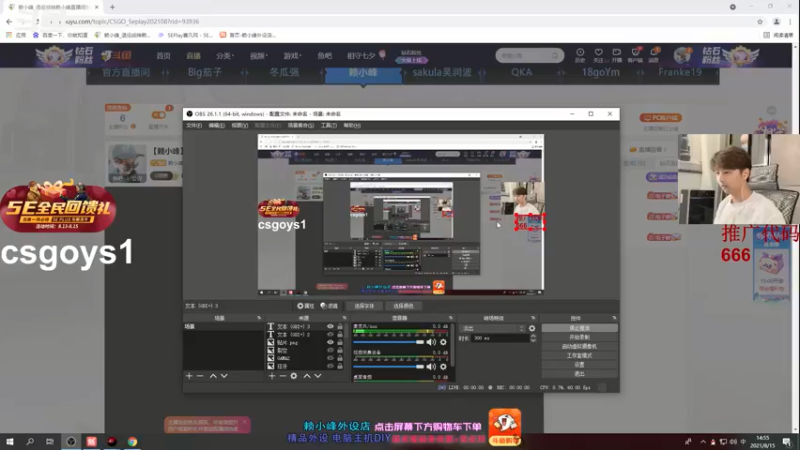Mute the second mixer channel speaker icon
Screen dimensions: 800x450
[x=431, y=366]
